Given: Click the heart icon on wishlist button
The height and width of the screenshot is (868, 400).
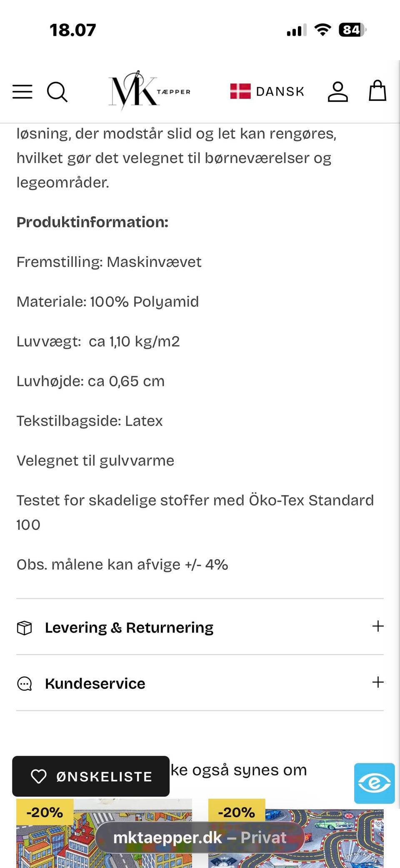Looking at the screenshot, I should [39, 776].
